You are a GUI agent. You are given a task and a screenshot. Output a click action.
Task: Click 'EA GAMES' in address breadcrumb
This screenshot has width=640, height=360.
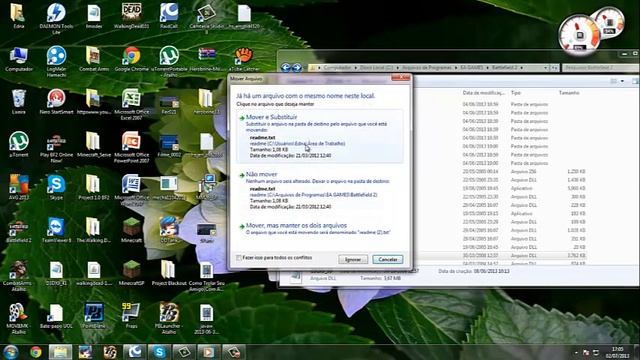471,67
